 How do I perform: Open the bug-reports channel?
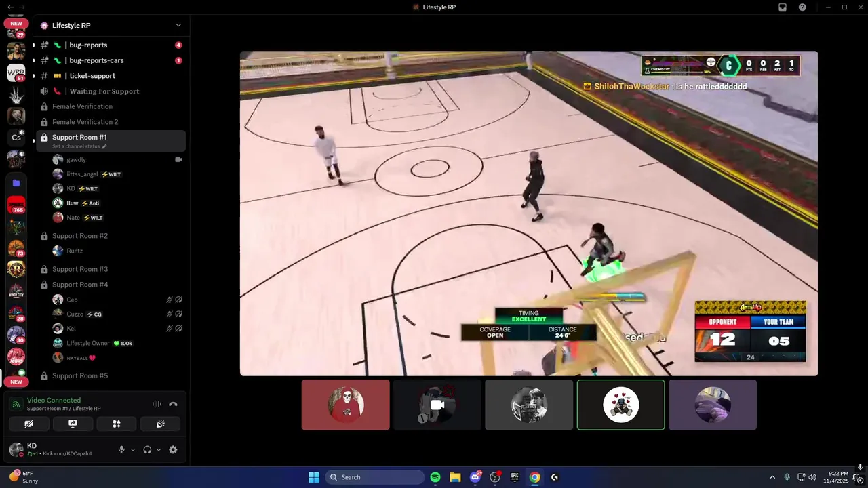(111, 45)
